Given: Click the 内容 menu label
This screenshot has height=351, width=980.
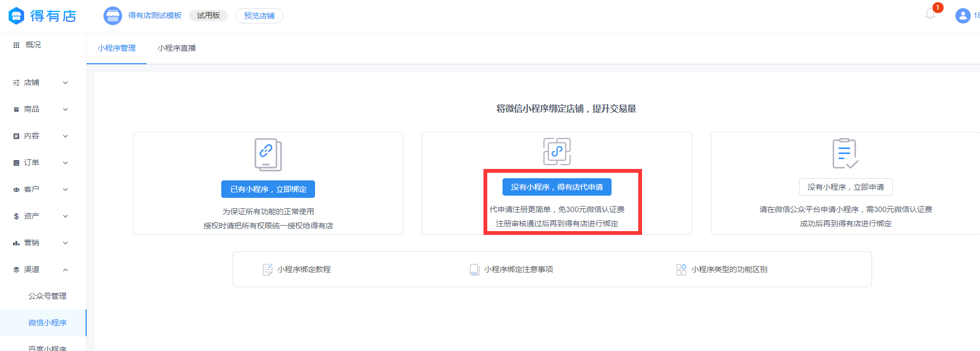Looking at the screenshot, I should point(32,136).
